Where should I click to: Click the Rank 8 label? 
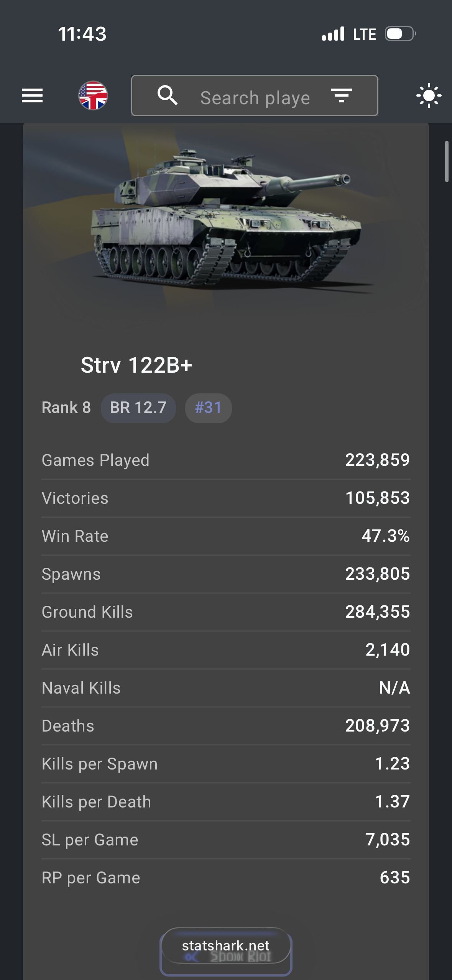[66, 408]
